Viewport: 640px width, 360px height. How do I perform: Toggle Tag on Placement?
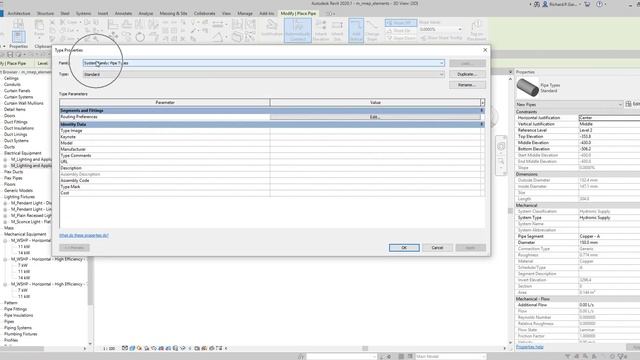coord(476,30)
